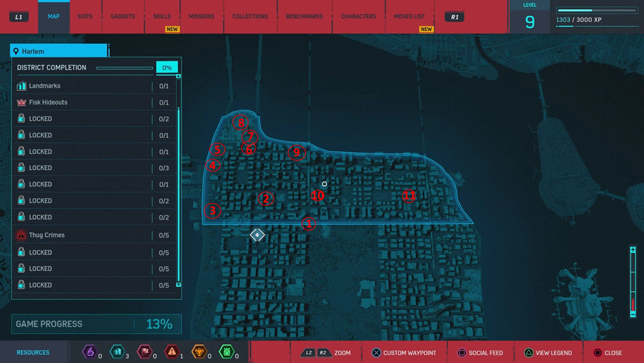644x363 pixels.
Task: Select the LOCKED row directly above Thug Crimes
Action: (93, 217)
